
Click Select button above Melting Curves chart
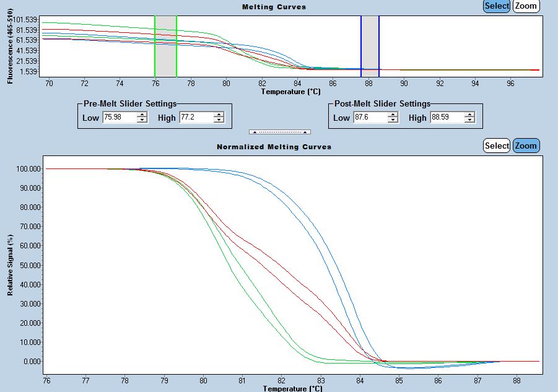(x=497, y=6)
